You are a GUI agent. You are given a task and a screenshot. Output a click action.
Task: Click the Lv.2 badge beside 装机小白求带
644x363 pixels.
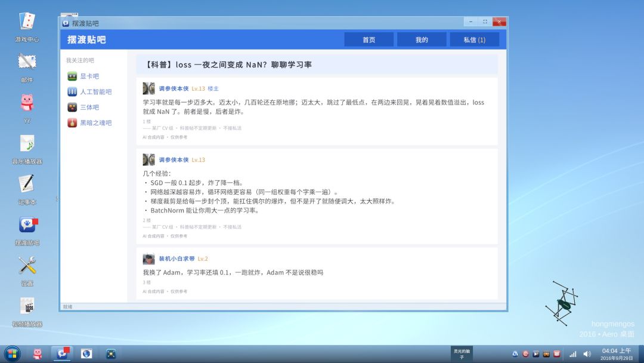[203, 259]
